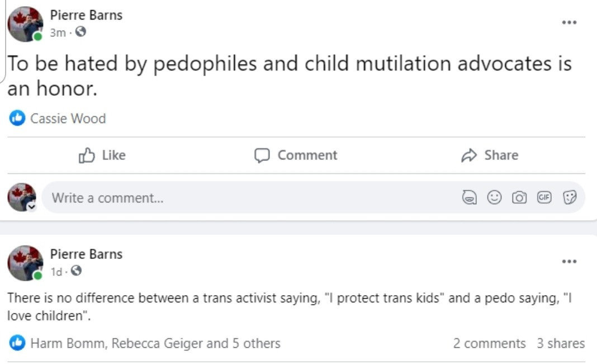Attach a photo using the camera icon
This screenshot has height=364, width=597.
tap(519, 197)
